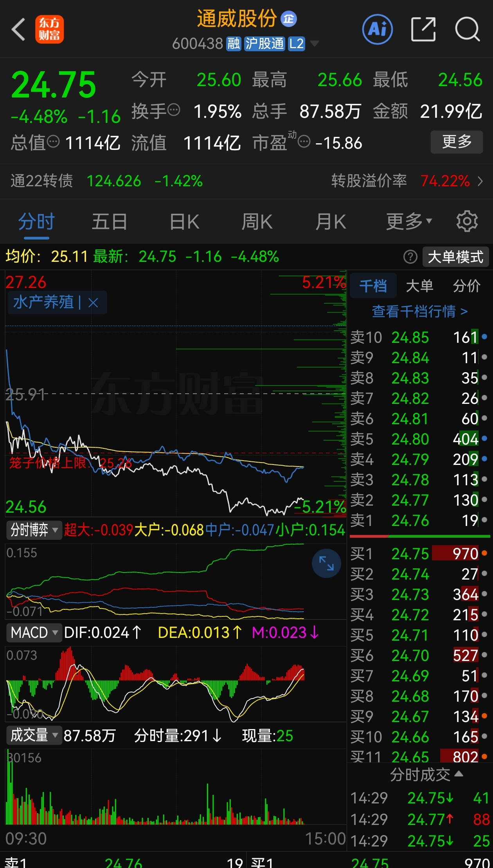The width and height of the screenshot is (493, 868).
Task: Tap blue dot on 卖4 row
Action: tap(484, 459)
